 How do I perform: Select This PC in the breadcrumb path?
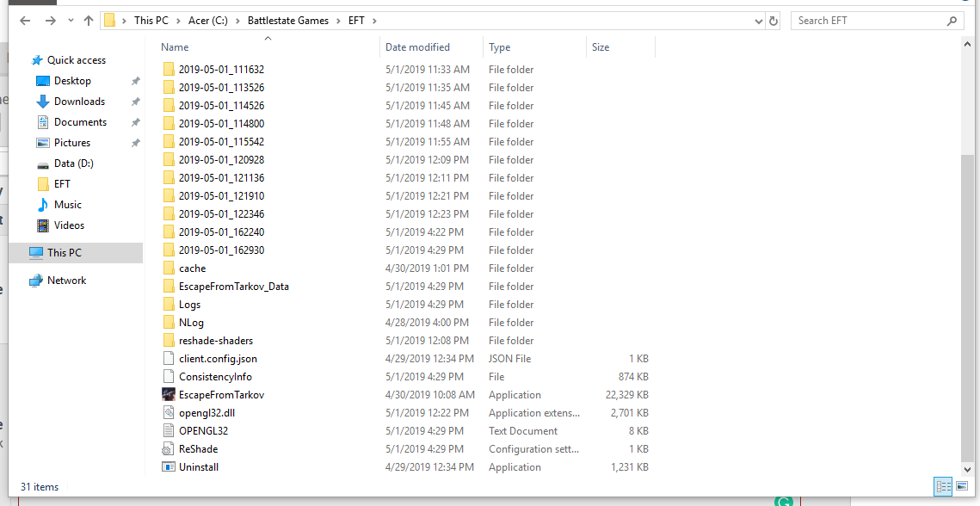[151, 21]
